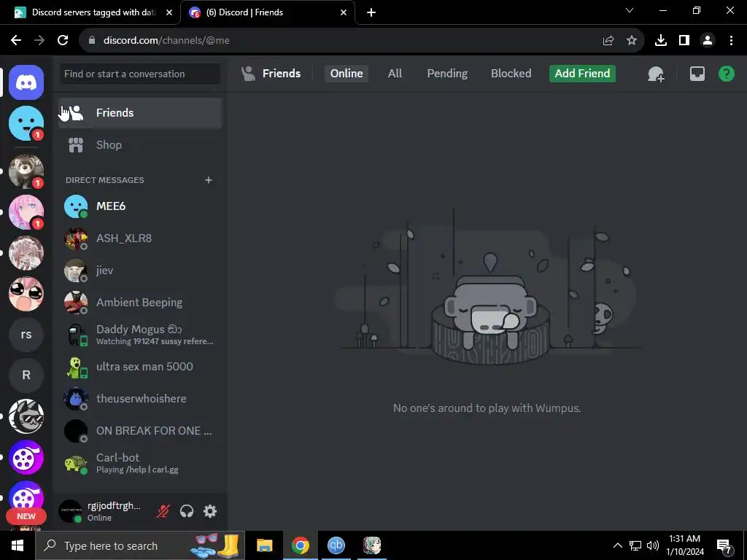Open the theuserwhoishere conversation
The height and width of the screenshot is (560, 747).
click(x=140, y=399)
